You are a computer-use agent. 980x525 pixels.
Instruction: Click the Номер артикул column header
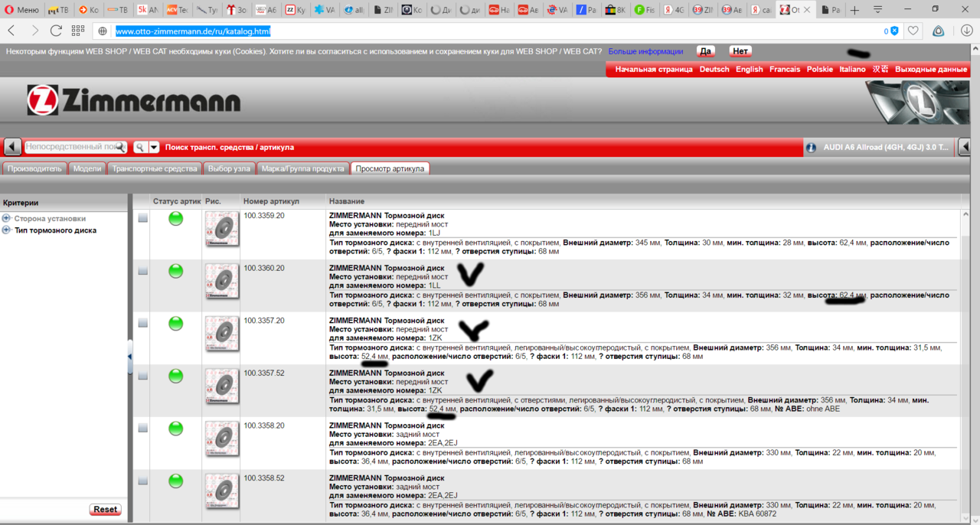pyautogui.click(x=271, y=201)
